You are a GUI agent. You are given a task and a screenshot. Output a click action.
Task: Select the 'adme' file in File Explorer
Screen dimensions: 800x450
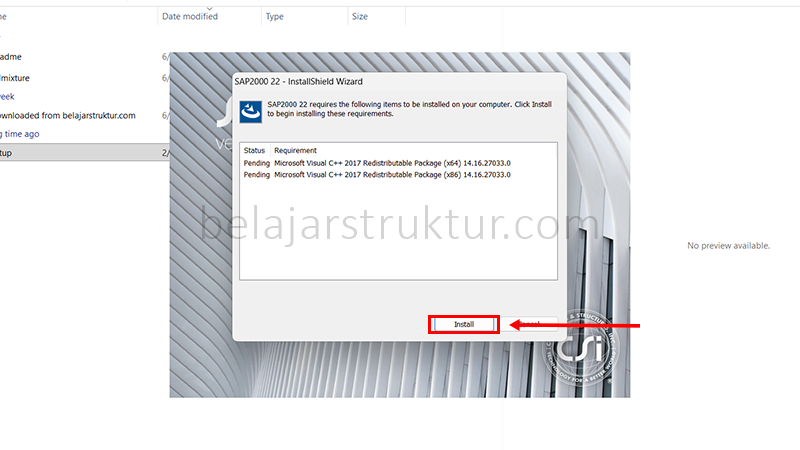(x=11, y=57)
